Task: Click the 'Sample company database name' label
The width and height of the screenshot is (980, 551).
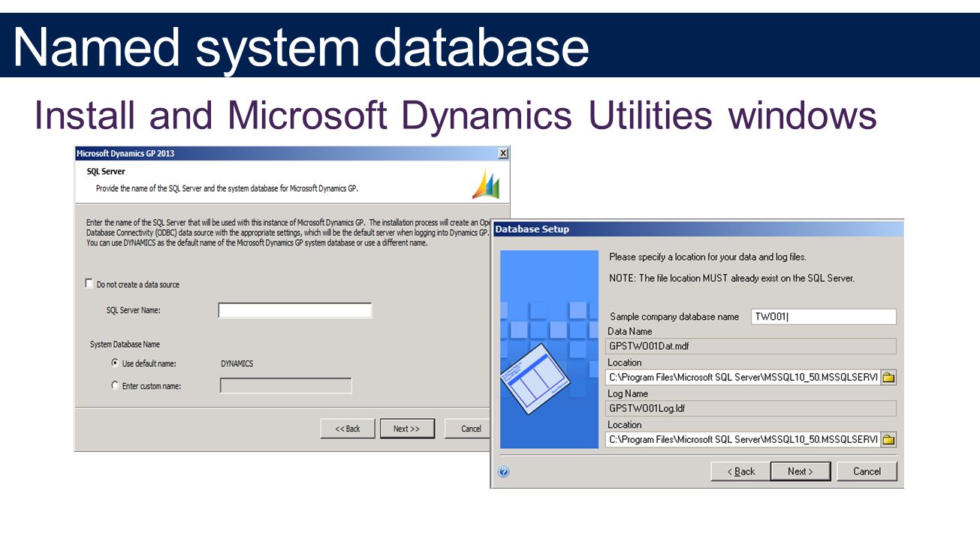Action: click(x=674, y=317)
